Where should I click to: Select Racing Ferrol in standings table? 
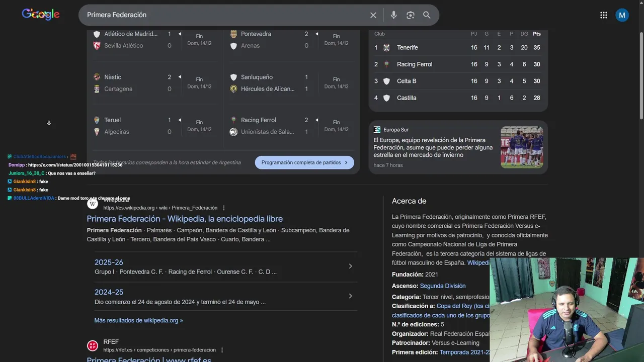(x=458, y=64)
